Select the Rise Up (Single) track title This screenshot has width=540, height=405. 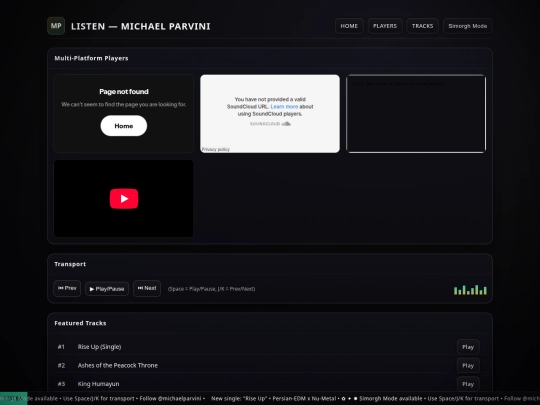[x=99, y=347]
